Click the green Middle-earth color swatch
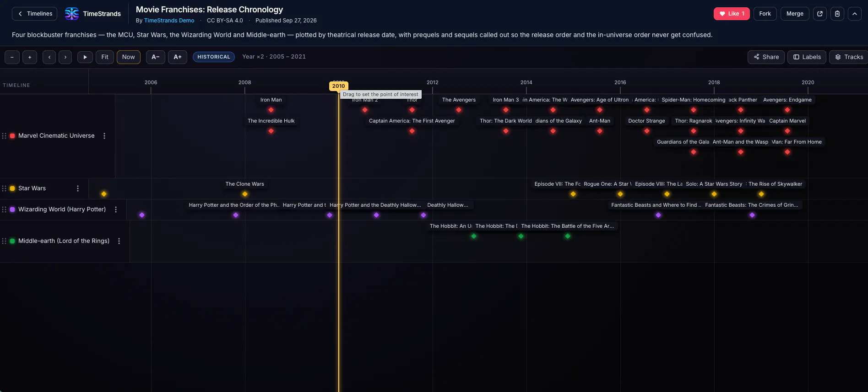The height and width of the screenshot is (392, 868). [x=12, y=241]
